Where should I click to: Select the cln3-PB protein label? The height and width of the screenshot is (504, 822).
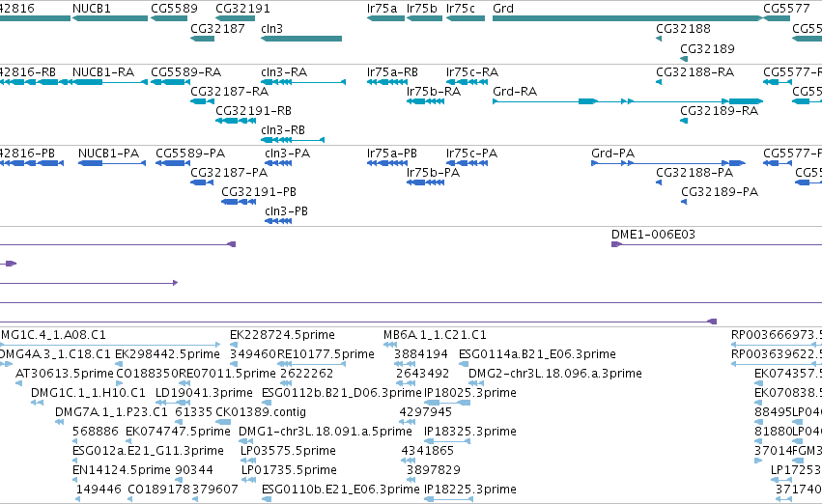[286, 211]
